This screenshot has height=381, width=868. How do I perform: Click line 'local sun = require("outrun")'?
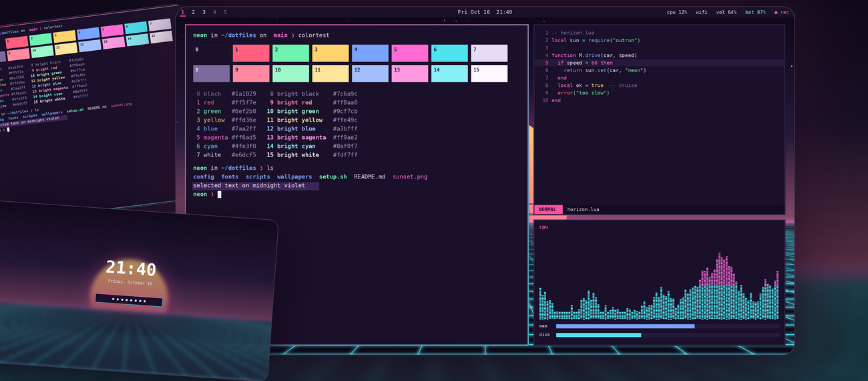point(596,40)
